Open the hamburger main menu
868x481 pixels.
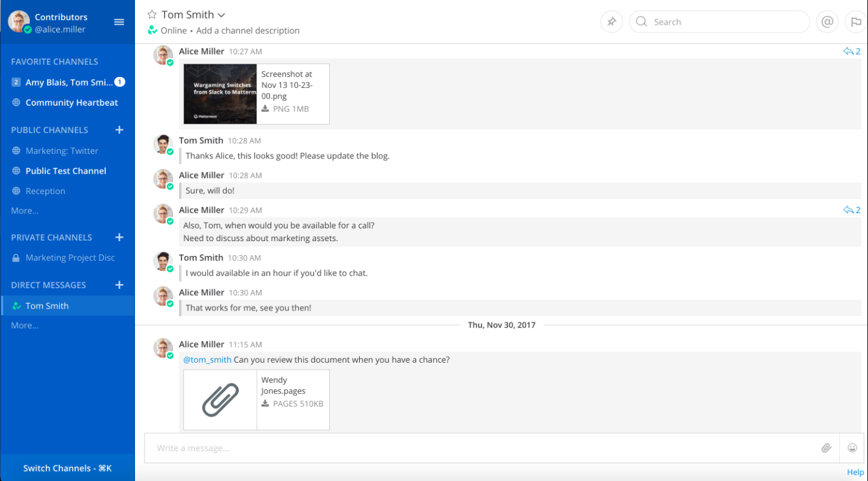tap(119, 22)
